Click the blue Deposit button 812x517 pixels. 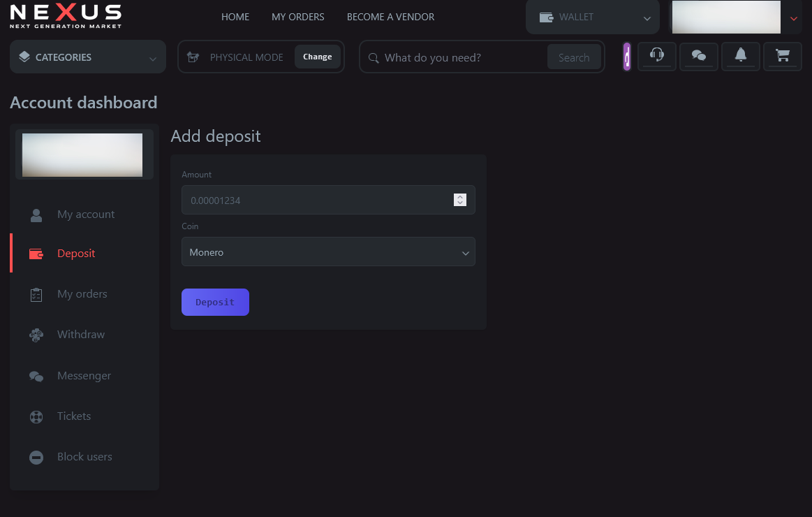[x=215, y=302]
